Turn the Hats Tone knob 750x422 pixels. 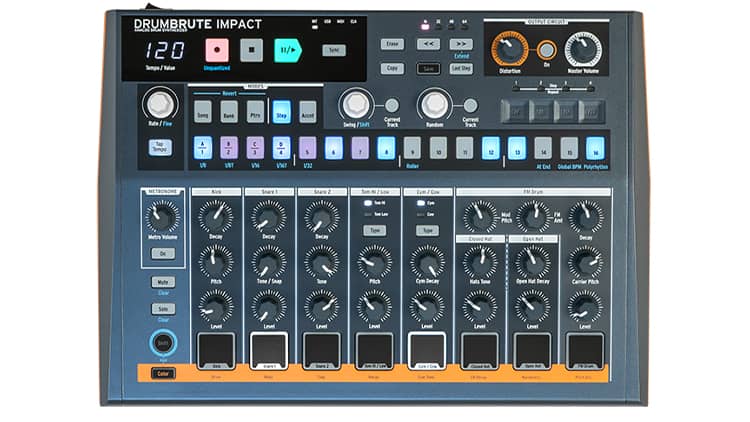480,261
